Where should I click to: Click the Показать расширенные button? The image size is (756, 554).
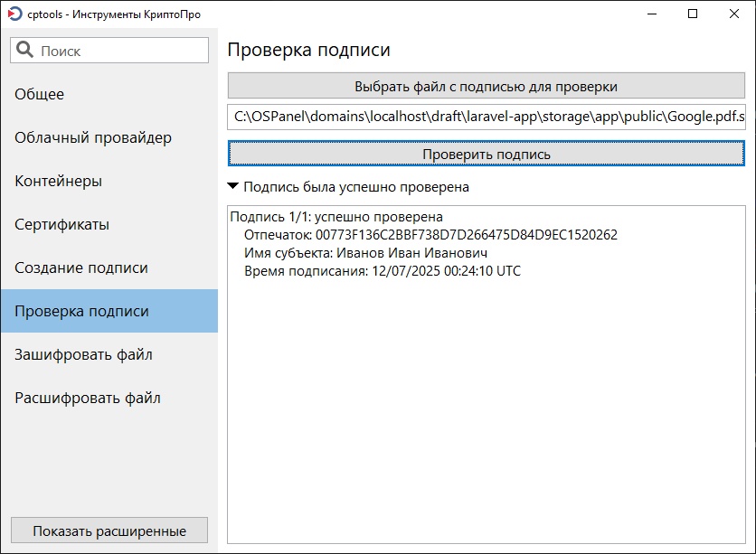(109, 531)
